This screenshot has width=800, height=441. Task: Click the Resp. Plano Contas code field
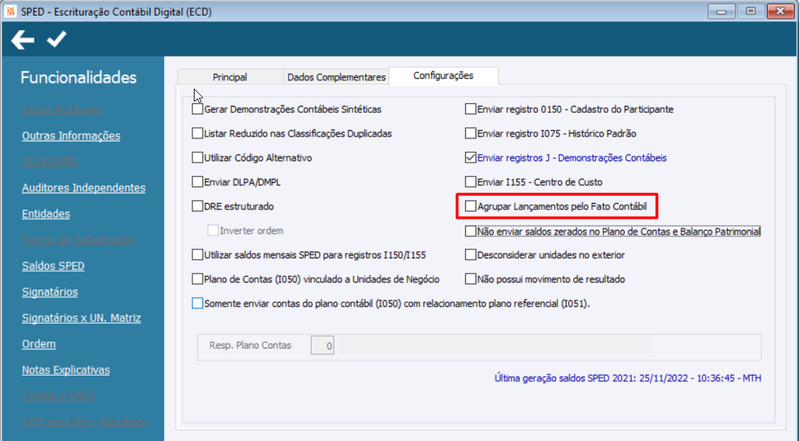(x=322, y=346)
